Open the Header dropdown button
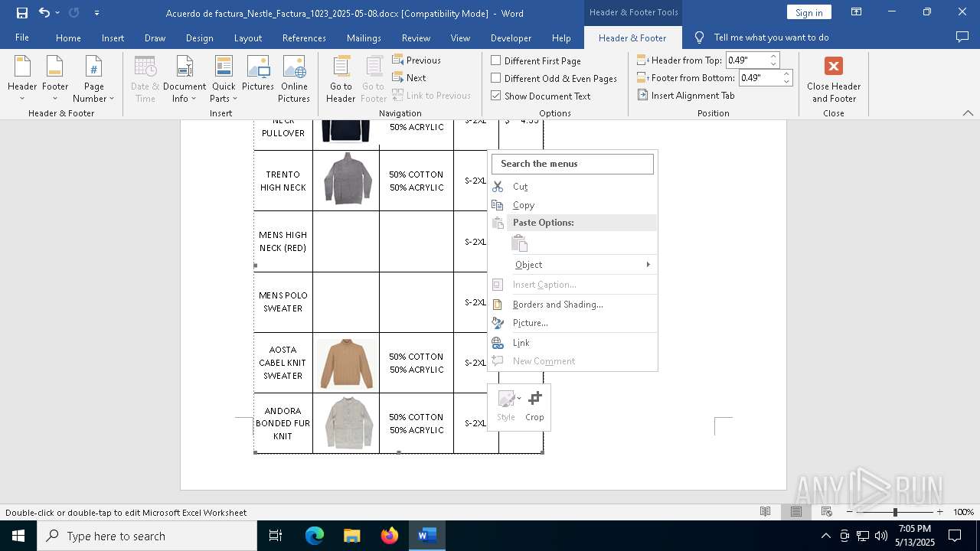Screen dimensions: 980x551 [x=22, y=79]
